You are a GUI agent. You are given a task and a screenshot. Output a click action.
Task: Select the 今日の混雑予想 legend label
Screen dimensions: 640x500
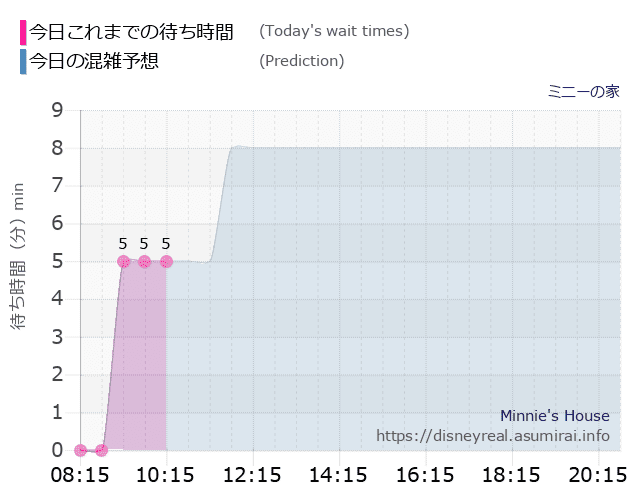(93, 61)
